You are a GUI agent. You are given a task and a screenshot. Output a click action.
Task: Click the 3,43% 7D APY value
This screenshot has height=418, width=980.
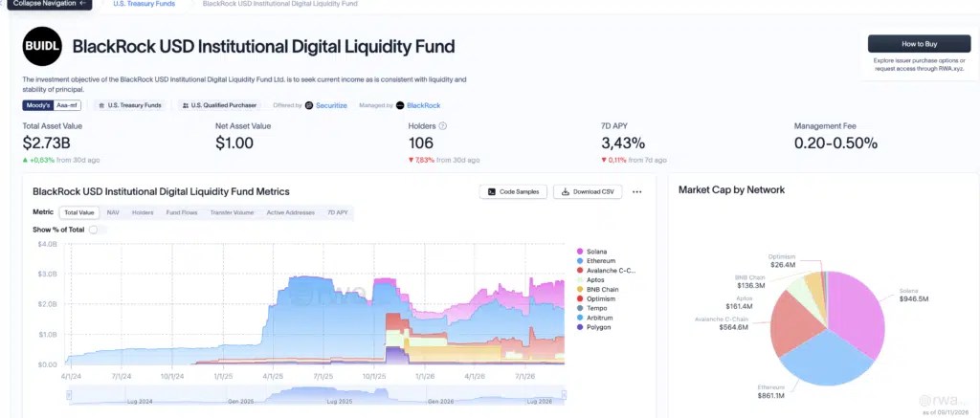pos(623,143)
